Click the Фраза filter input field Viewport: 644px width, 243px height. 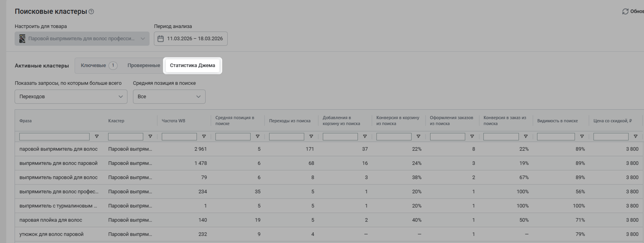pos(54,137)
